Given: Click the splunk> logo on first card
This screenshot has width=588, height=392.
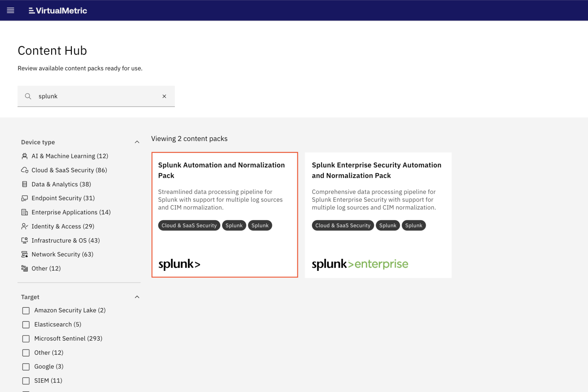Looking at the screenshot, I should coord(179,264).
